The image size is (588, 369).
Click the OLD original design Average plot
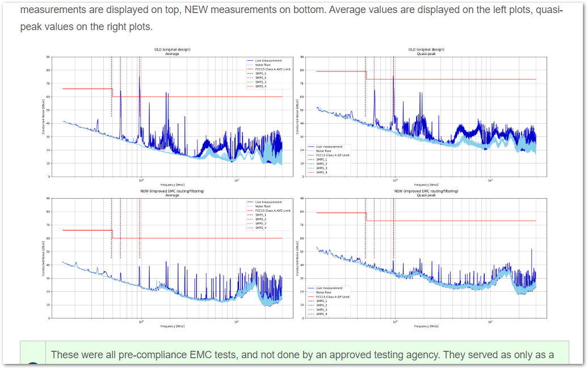172,116
